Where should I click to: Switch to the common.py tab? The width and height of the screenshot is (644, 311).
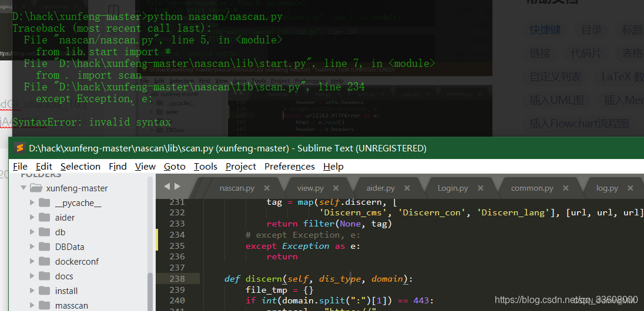(532, 188)
